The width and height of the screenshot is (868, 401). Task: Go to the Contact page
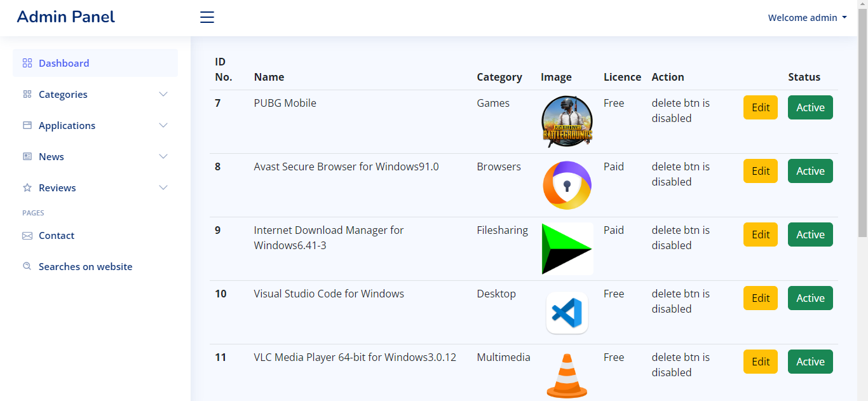pyautogui.click(x=57, y=236)
